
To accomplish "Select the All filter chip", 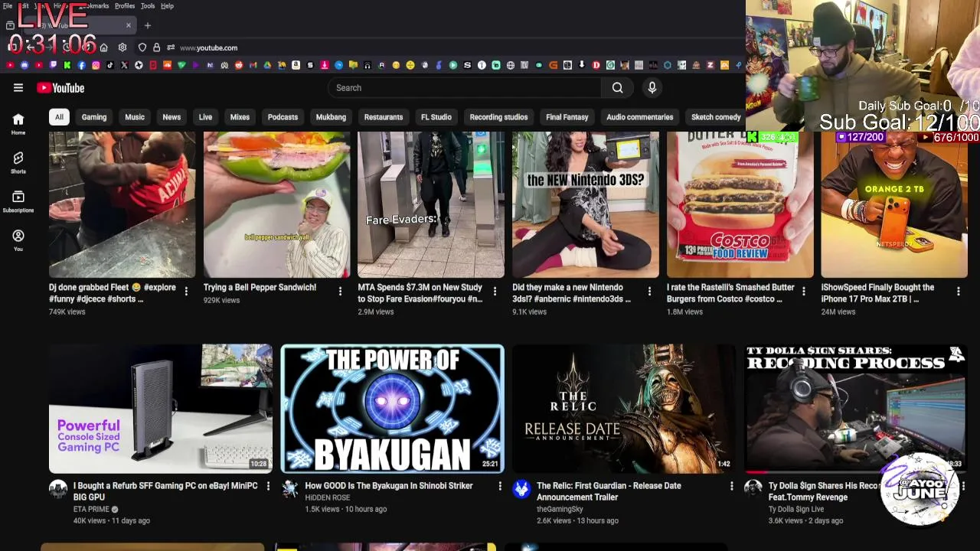I will click(59, 117).
